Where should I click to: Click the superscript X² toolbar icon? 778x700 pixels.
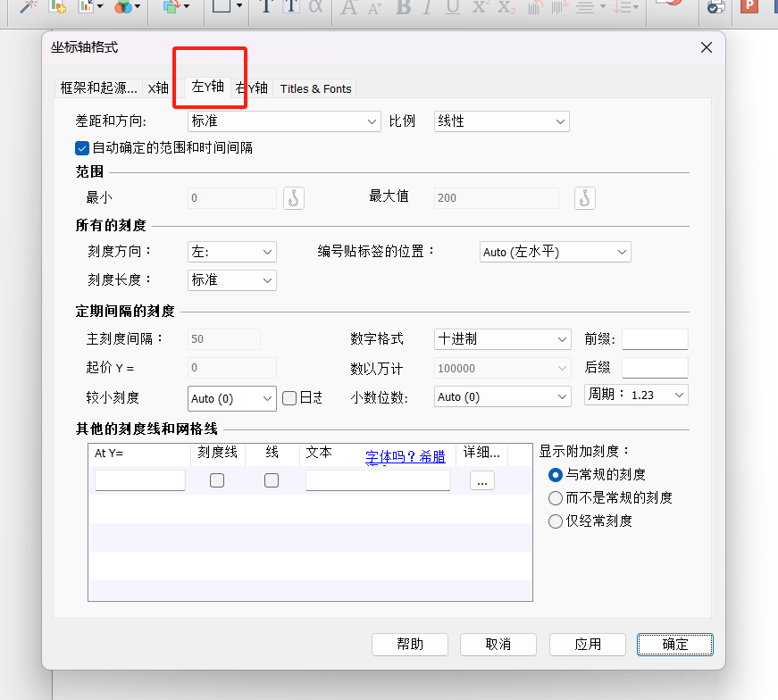(x=481, y=7)
